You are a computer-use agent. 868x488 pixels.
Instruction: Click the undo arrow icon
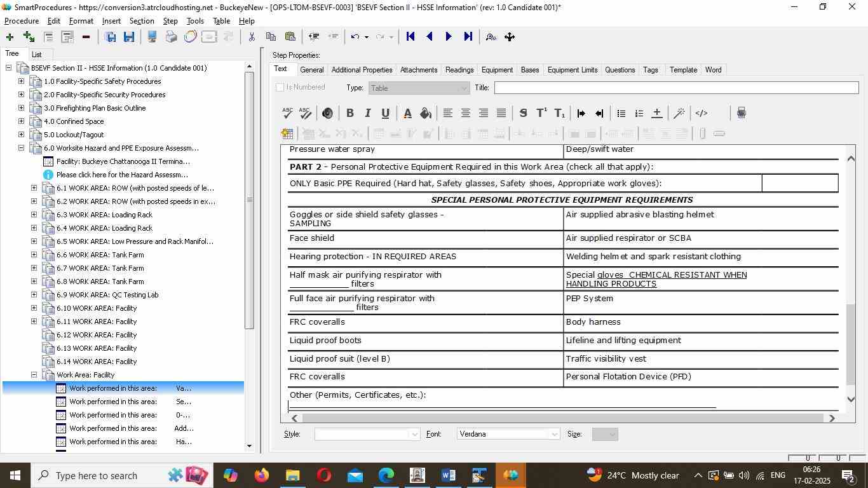point(355,37)
